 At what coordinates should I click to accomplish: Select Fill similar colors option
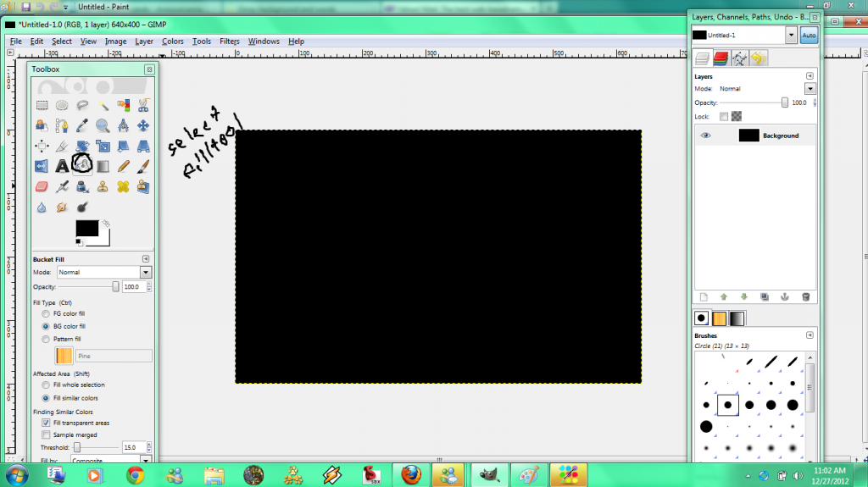(46, 398)
